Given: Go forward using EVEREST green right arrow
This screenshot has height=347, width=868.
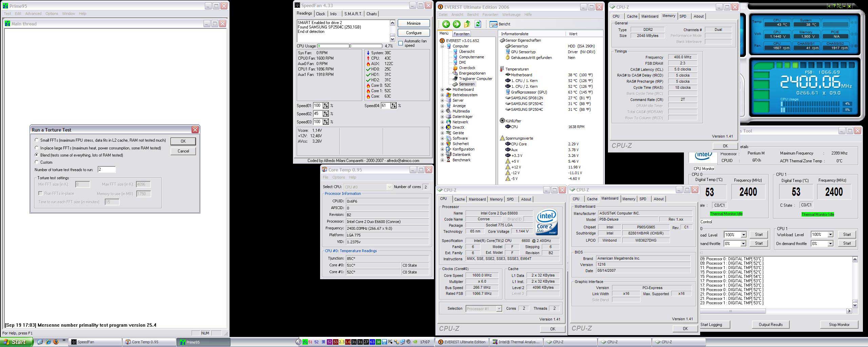Looking at the screenshot, I should pos(456,24).
